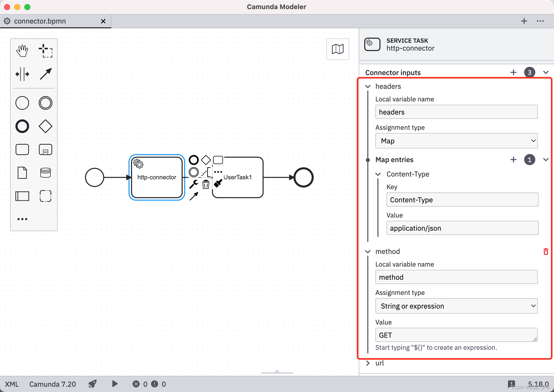This screenshot has height=392, width=554.
Task: Toggle the minimap
Action: coord(338,49)
